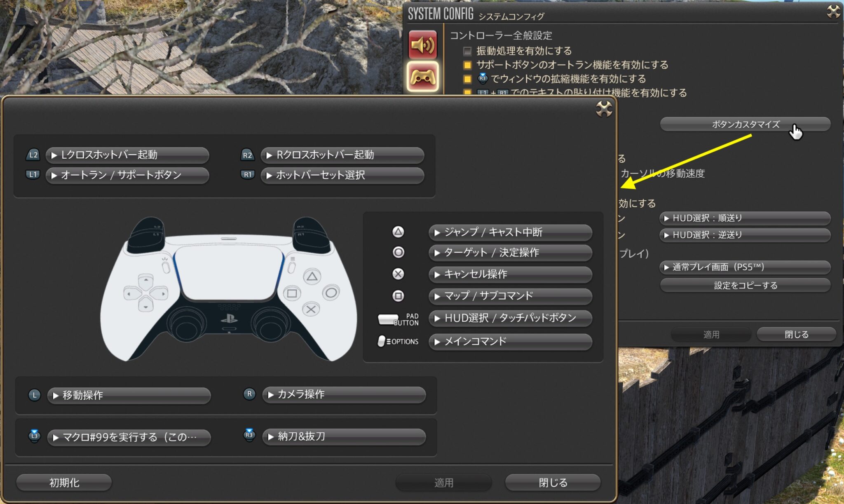Expand the ジャンプ / キャスト中断 assignment
The height and width of the screenshot is (504, 844).
(x=511, y=233)
